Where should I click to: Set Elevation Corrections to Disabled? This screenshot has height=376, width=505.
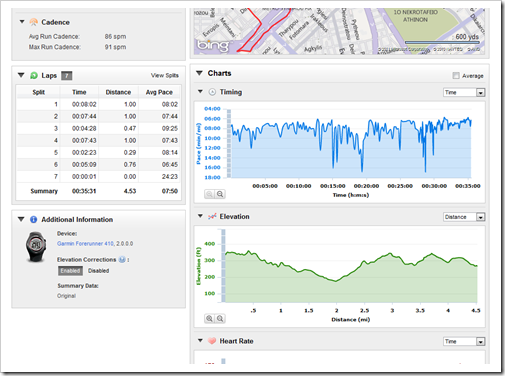98,271
